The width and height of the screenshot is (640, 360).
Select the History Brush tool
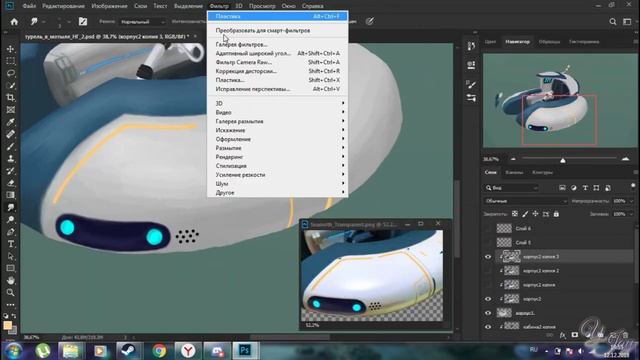(x=11, y=171)
